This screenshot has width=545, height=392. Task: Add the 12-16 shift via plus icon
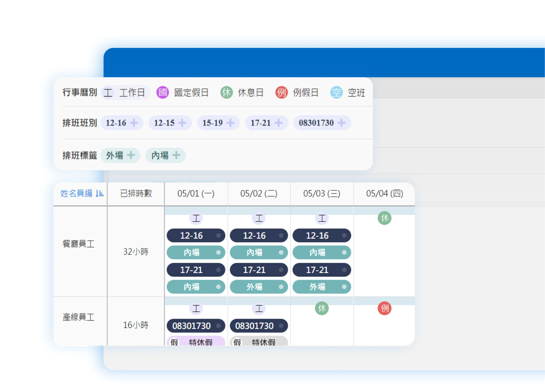coord(134,123)
